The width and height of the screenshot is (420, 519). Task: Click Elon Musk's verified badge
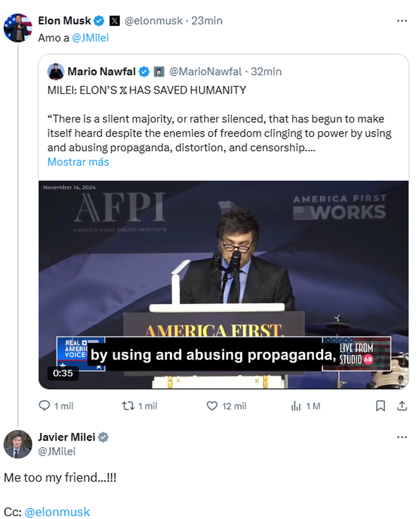coord(100,21)
